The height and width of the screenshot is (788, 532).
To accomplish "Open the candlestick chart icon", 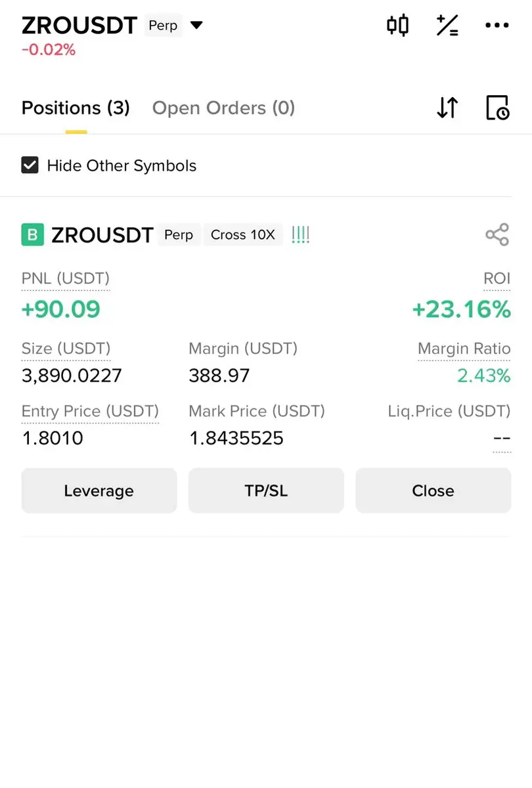I will click(397, 26).
